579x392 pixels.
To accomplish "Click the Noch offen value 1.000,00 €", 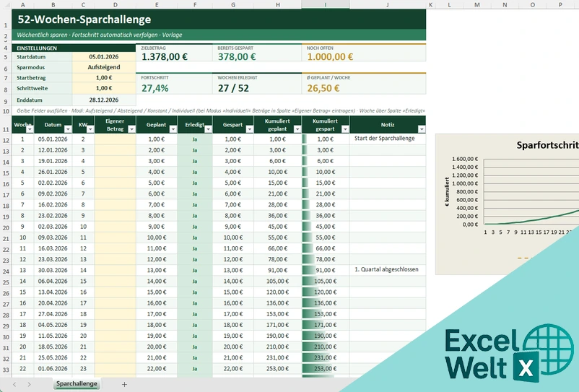I will (330, 57).
